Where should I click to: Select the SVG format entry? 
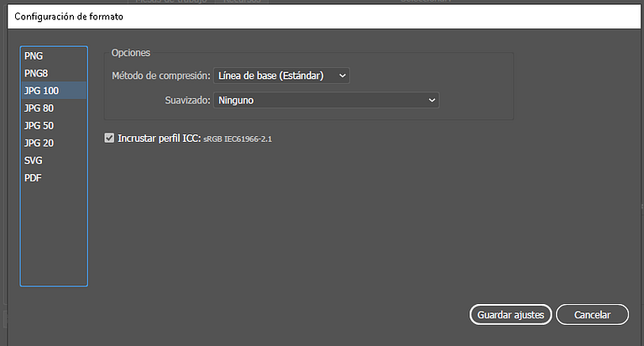coord(54,160)
